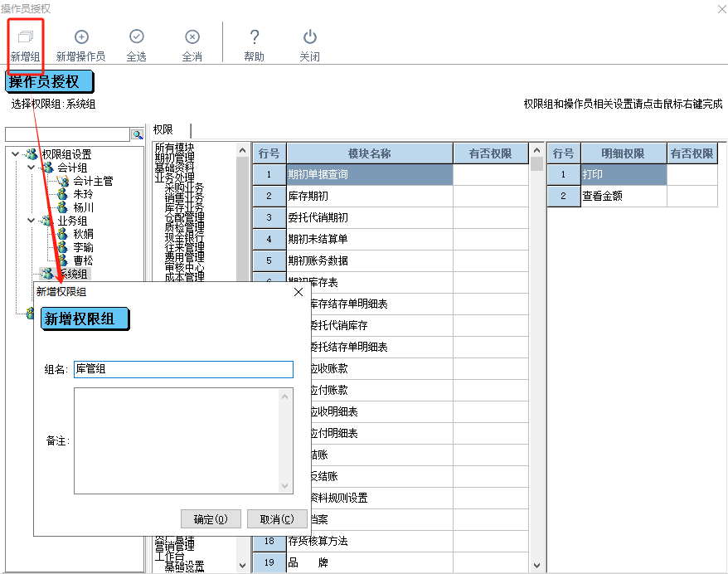Select the 期初未结算单 module row

(x=370, y=239)
